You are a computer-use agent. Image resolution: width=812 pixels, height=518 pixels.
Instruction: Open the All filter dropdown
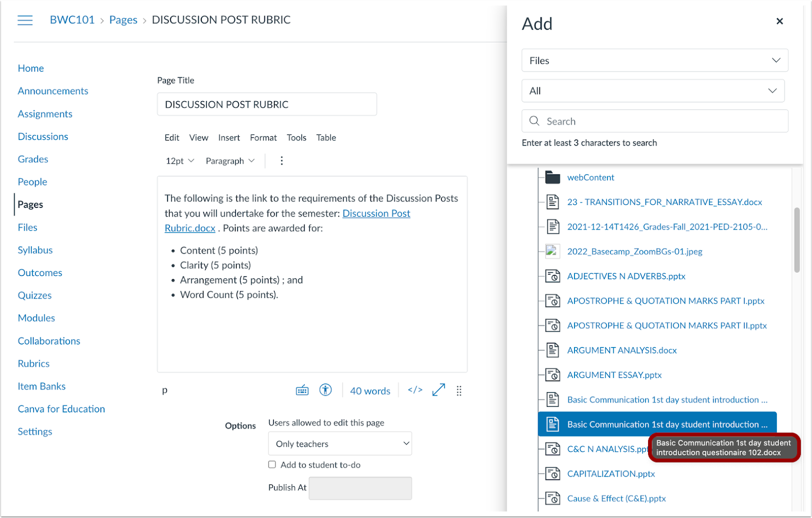[653, 91]
